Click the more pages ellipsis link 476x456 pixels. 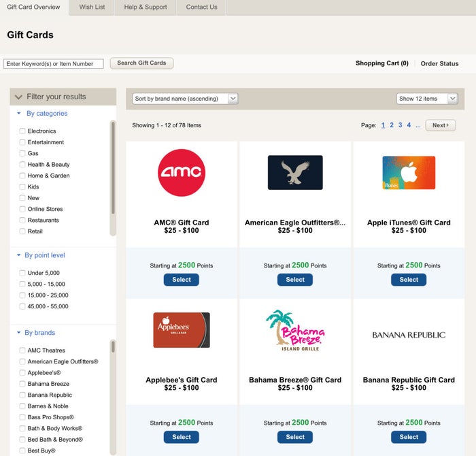pos(418,126)
